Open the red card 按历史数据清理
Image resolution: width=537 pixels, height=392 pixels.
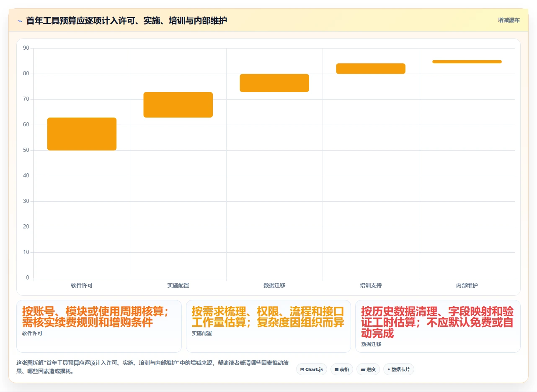pyautogui.click(x=438, y=326)
